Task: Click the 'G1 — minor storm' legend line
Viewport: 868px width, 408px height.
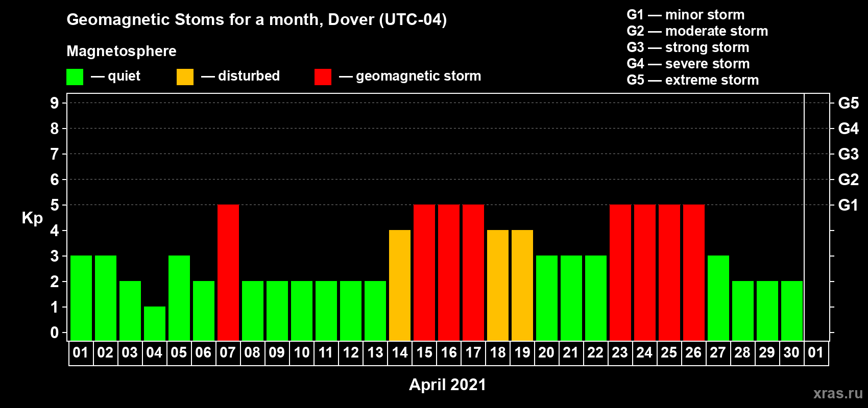Action: pos(686,15)
